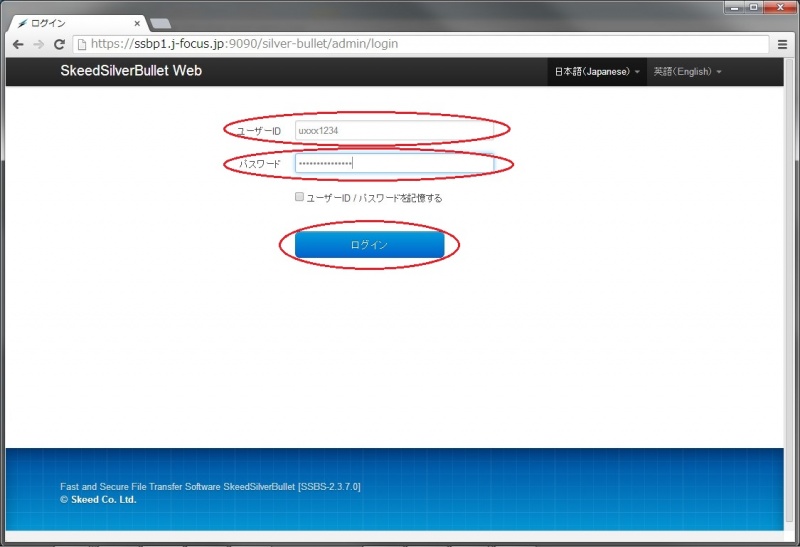Focus the ユーザーID input field

[x=394, y=130]
